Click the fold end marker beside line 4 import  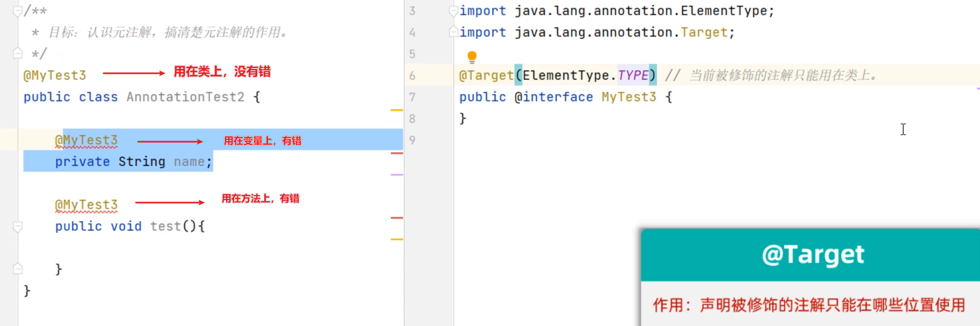454,32
